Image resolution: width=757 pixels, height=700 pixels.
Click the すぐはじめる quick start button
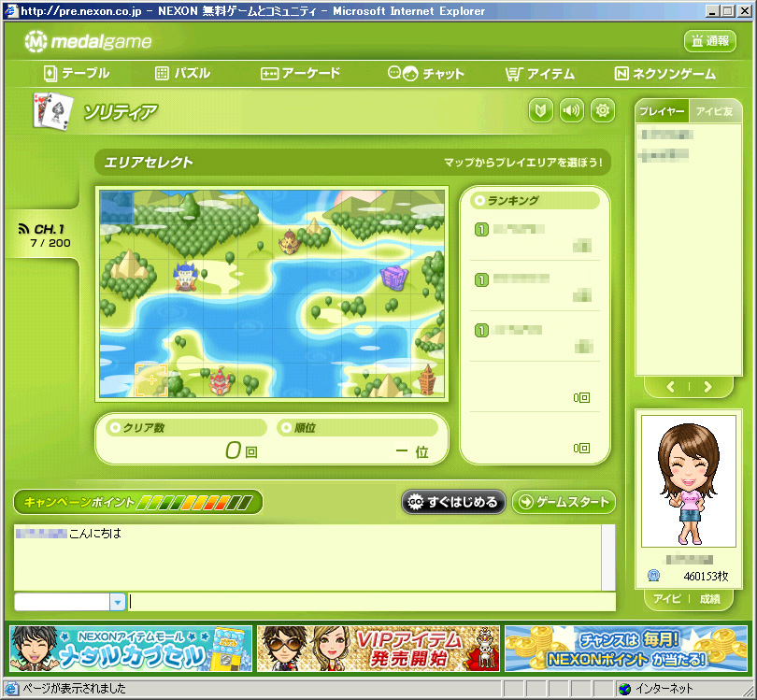[x=453, y=502]
